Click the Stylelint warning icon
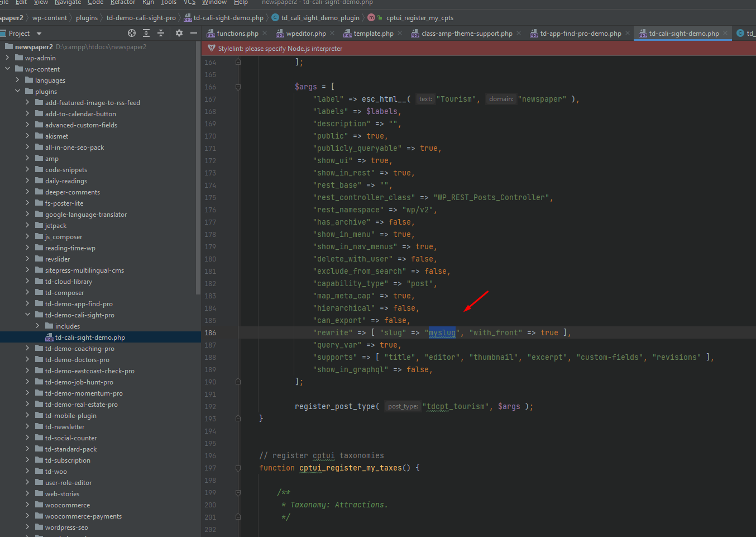This screenshot has width=756, height=537. coord(212,49)
